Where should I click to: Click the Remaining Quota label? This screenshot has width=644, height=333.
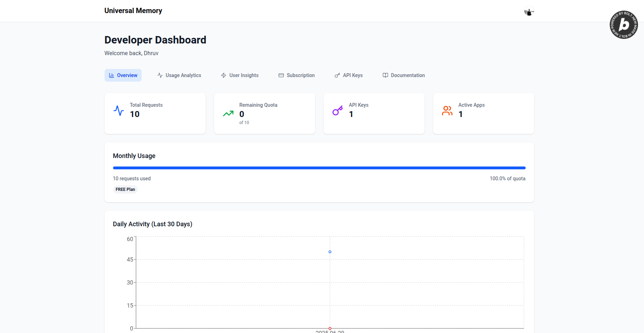258,105
